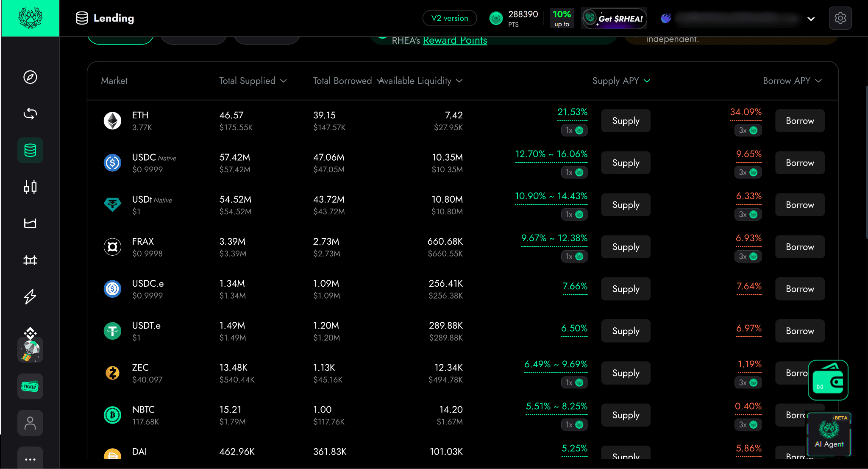Open the user profile sidebar icon
The image size is (868, 469).
(30, 423)
